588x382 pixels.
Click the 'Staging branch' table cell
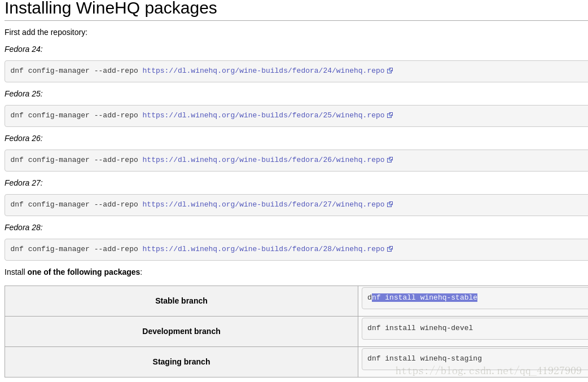(x=182, y=362)
